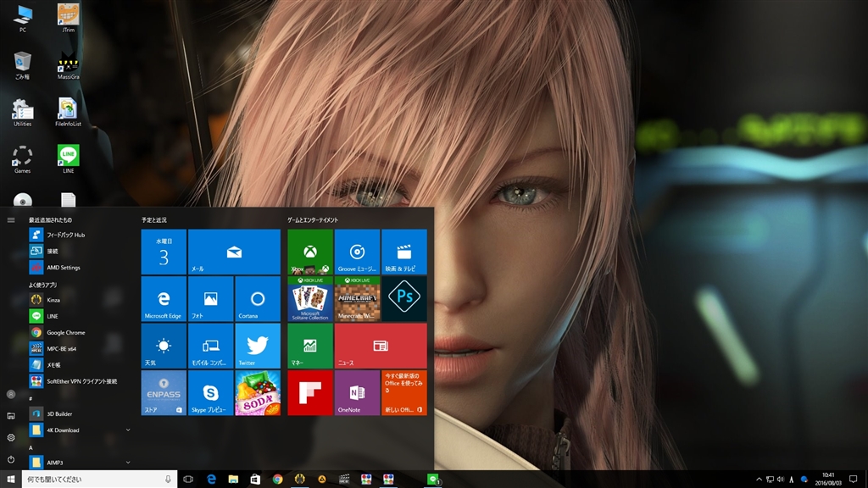The height and width of the screenshot is (488, 868).
Task: Open 接続 in recently added apps
Action: pos(80,251)
